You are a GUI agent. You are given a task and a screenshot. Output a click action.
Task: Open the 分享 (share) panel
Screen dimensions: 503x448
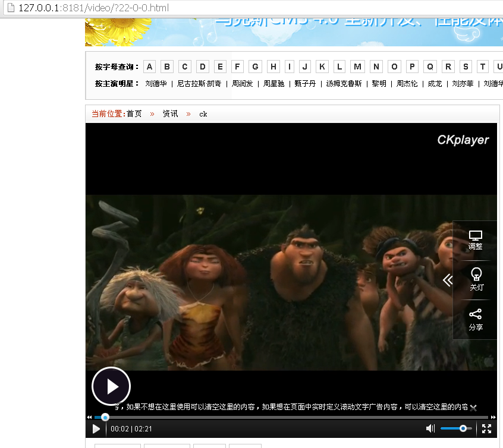click(476, 320)
